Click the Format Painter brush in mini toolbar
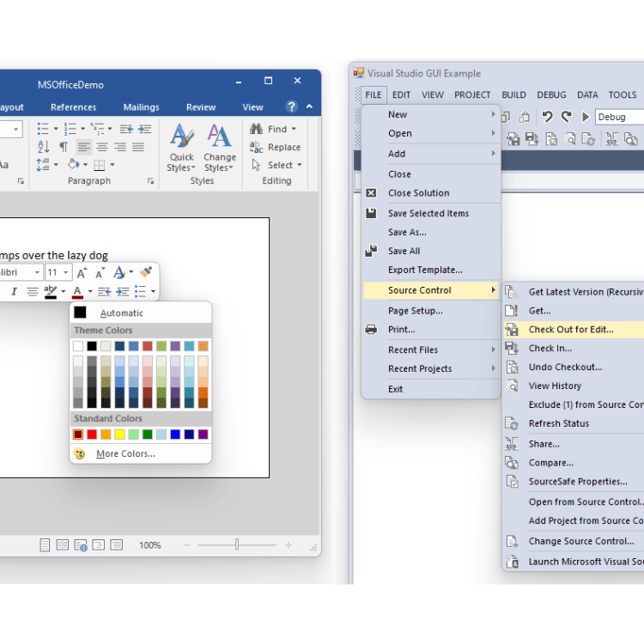644x644 pixels. coord(146,272)
